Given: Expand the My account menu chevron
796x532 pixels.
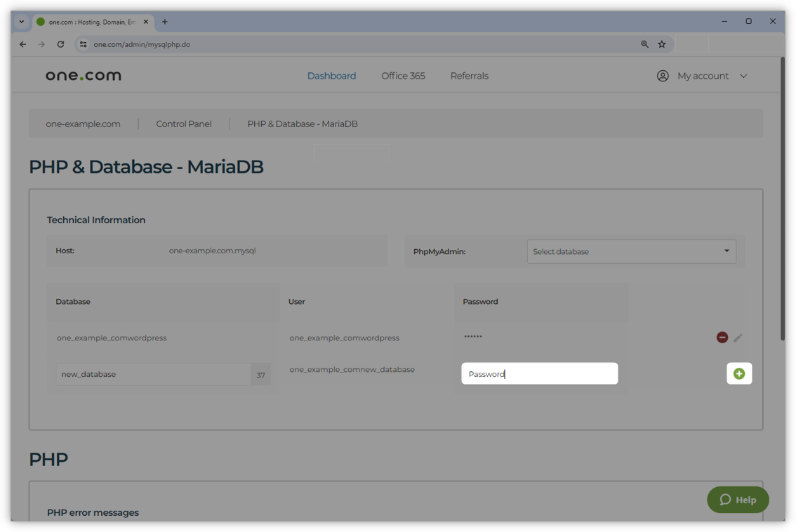Looking at the screenshot, I should [x=743, y=76].
